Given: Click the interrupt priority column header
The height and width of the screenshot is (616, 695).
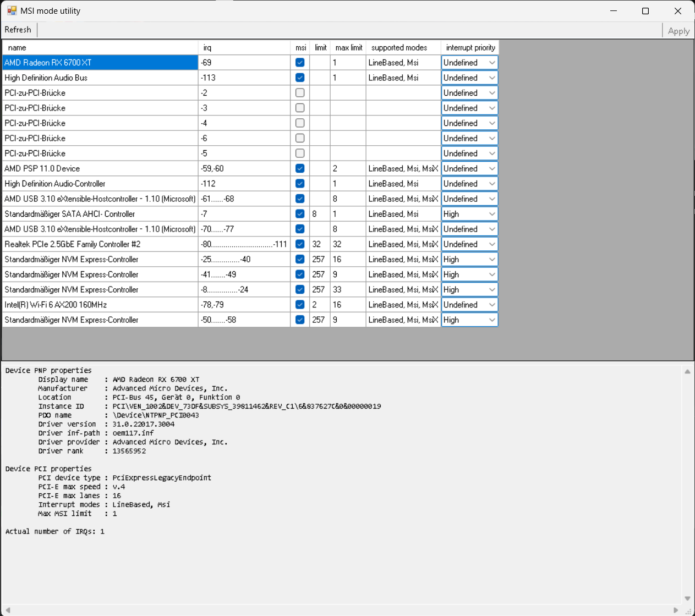Looking at the screenshot, I should point(470,48).
